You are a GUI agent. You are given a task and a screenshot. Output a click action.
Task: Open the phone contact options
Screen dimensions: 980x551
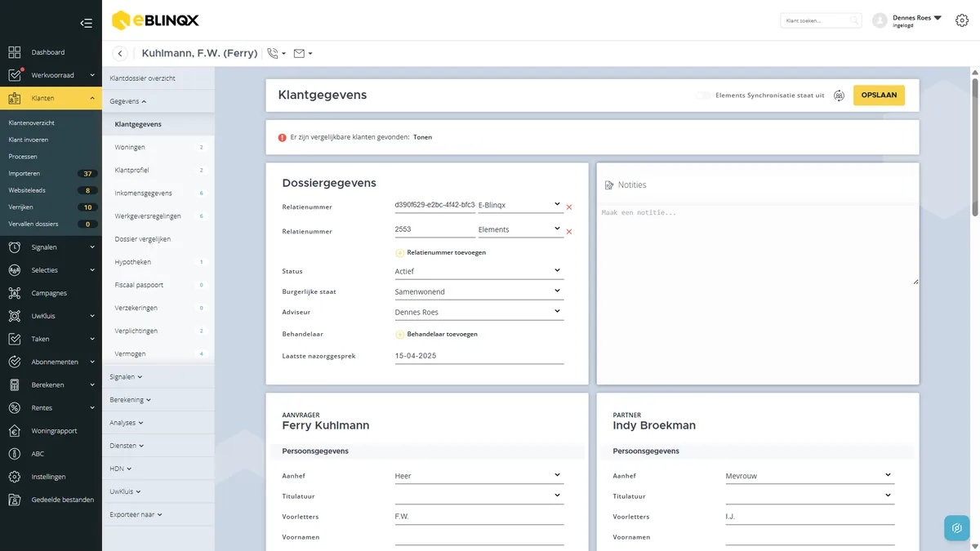coord(276,54)
